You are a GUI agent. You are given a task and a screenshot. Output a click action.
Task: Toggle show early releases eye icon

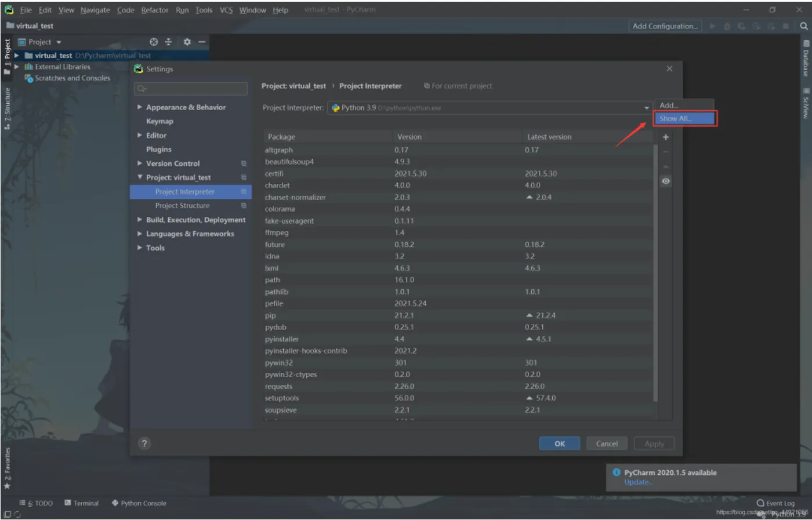pos(666,181)
